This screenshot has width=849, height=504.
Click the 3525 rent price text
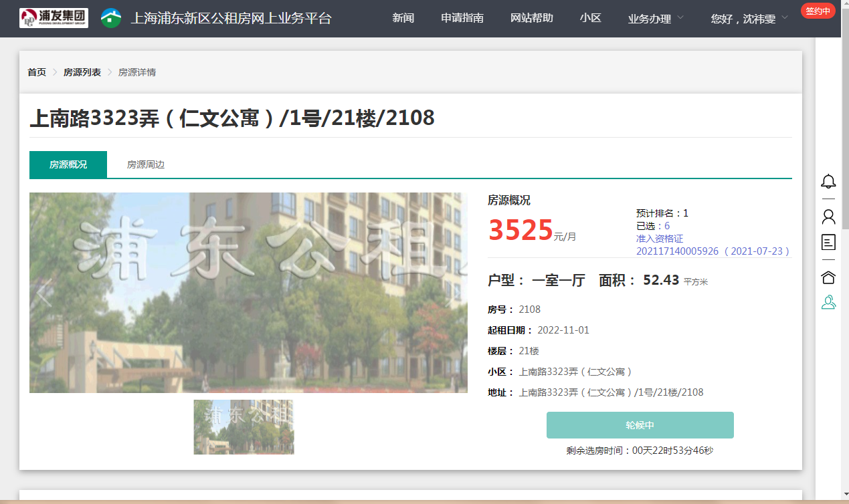[x=521, y=230]
